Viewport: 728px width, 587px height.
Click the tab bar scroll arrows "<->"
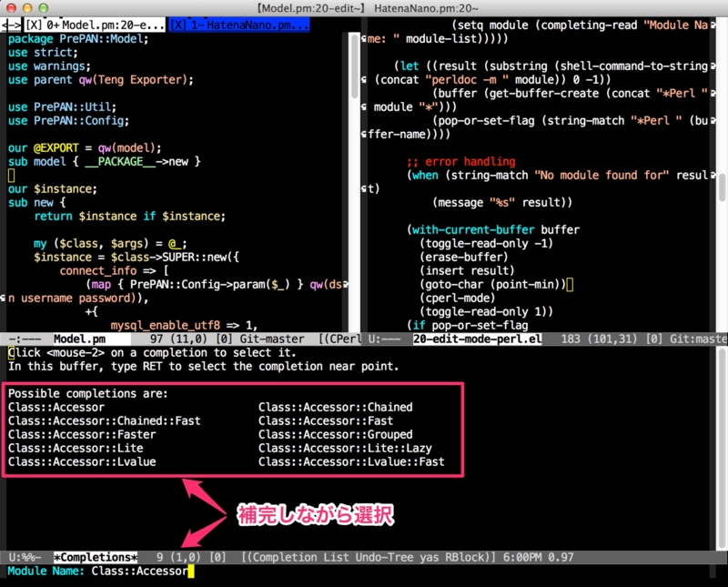11,25
